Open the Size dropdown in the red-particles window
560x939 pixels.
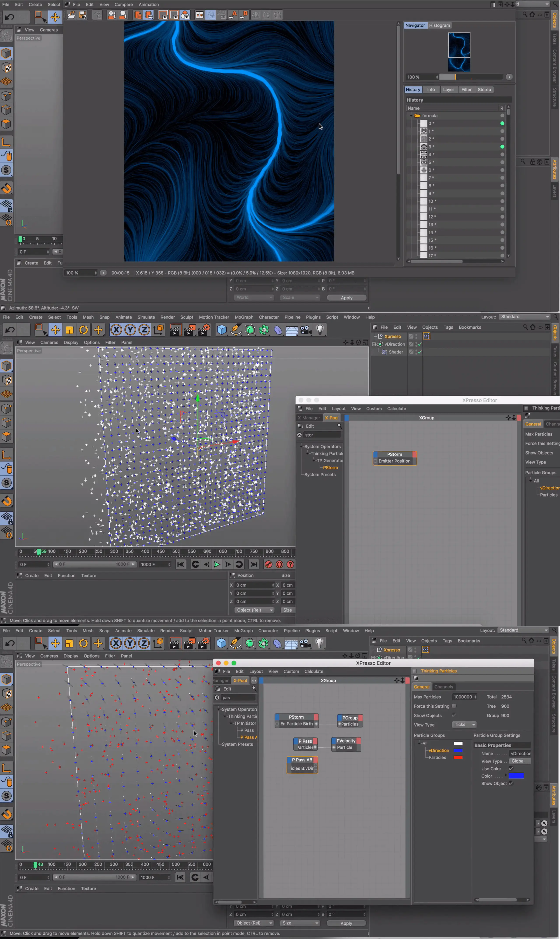tap(300, 923)
